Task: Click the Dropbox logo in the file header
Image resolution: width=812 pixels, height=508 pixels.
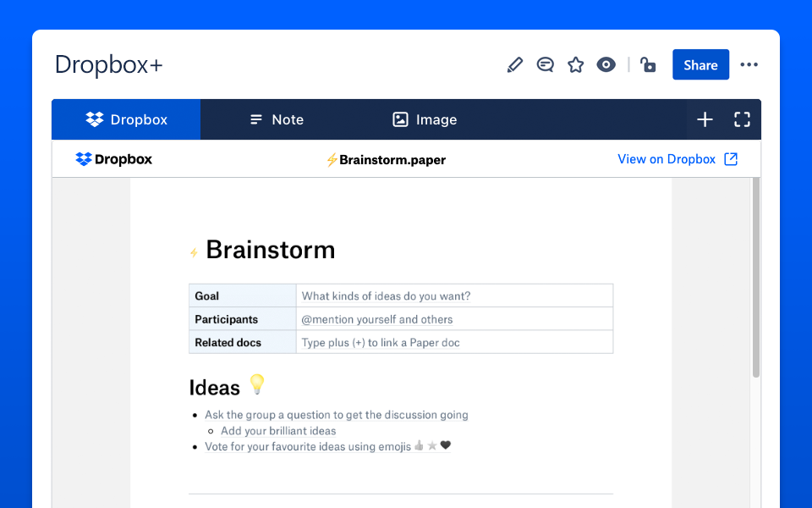Action: click(x=114, y=159)
